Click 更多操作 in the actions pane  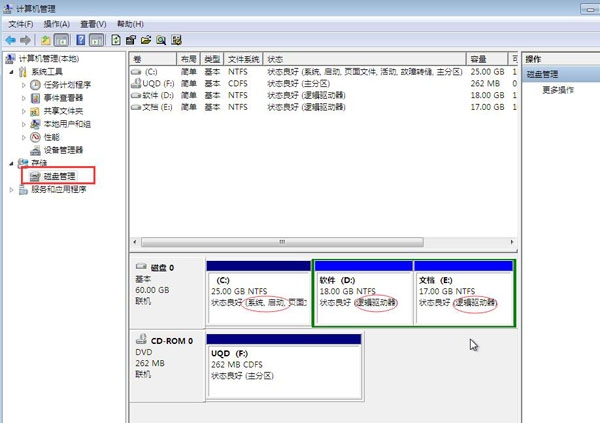pyautogui.click(x=558, y=90)
